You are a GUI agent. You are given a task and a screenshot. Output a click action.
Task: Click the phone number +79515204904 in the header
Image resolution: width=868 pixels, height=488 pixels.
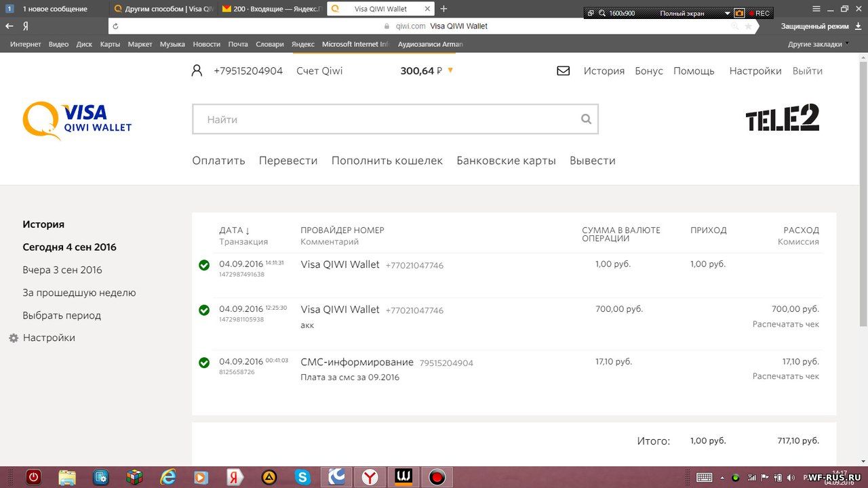248,70
